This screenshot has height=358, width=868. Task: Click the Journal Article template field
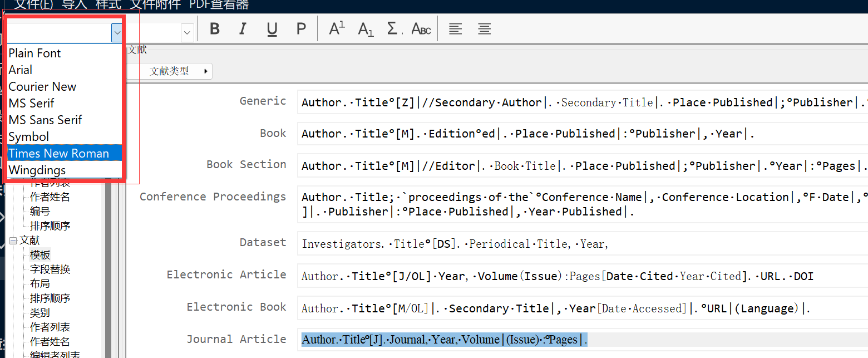(x=583, y=340)
